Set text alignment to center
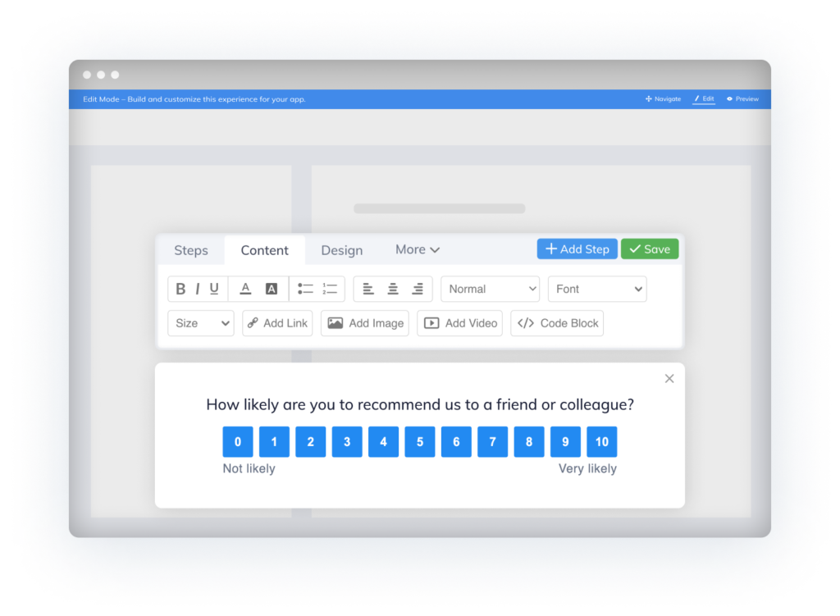The width and height of the screenshot is (840, 616). (392, 289)
